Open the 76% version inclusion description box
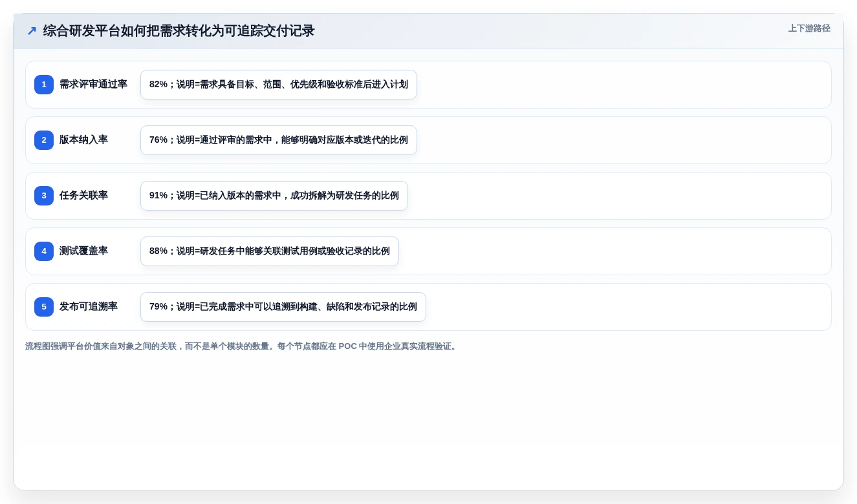 pyautogui.click(x=279, y=140)
